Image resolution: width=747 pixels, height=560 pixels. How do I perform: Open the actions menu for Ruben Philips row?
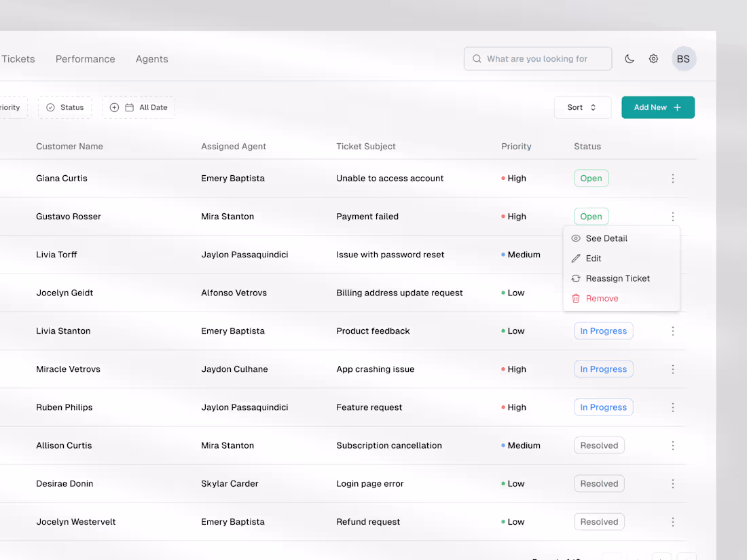[x=673, y=407]
